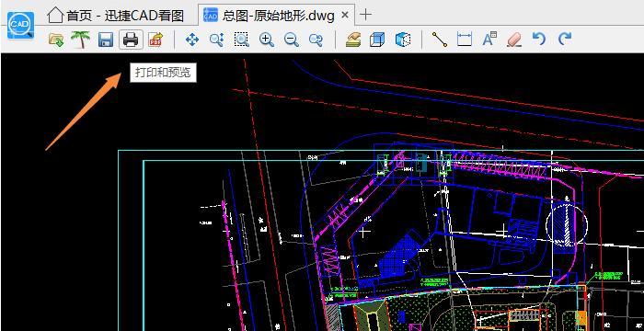Select the zoom window selection tool
Screen dimensions: 644x331
[241, 40]
